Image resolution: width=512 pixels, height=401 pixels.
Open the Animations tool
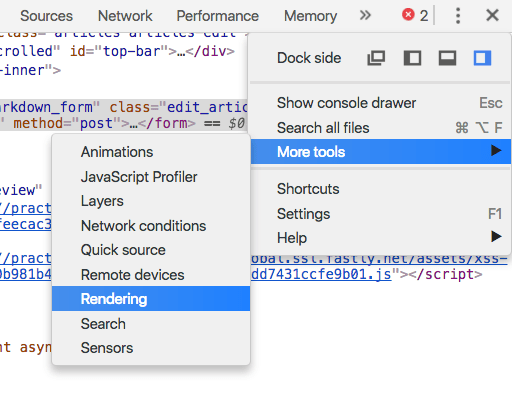click(x=151, y=152)
